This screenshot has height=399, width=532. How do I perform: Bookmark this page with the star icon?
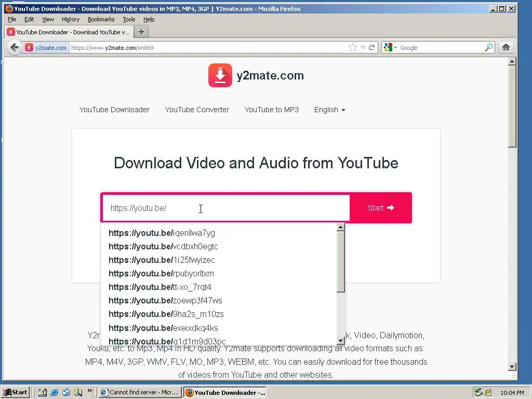point(353,47)
